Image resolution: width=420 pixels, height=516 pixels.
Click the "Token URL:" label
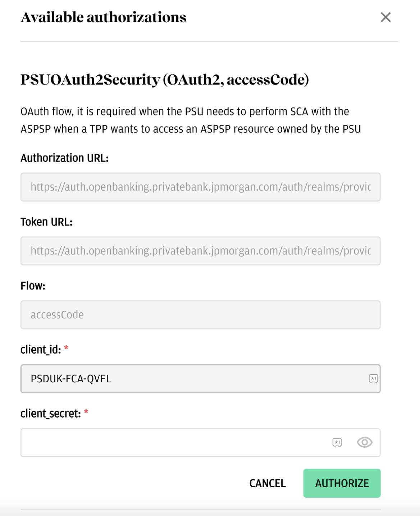(x=46, y=222)
